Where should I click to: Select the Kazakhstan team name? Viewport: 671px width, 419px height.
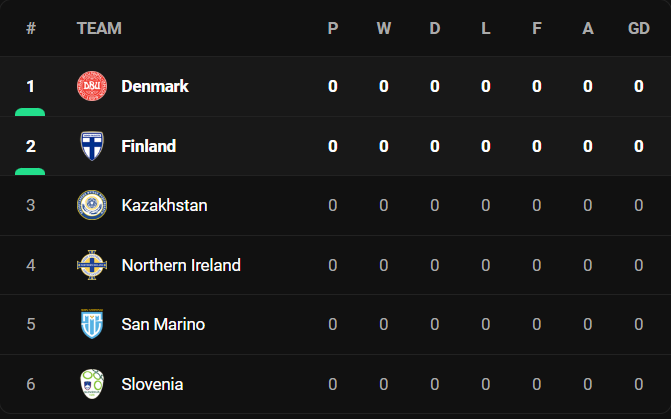[x=164, y=205]
